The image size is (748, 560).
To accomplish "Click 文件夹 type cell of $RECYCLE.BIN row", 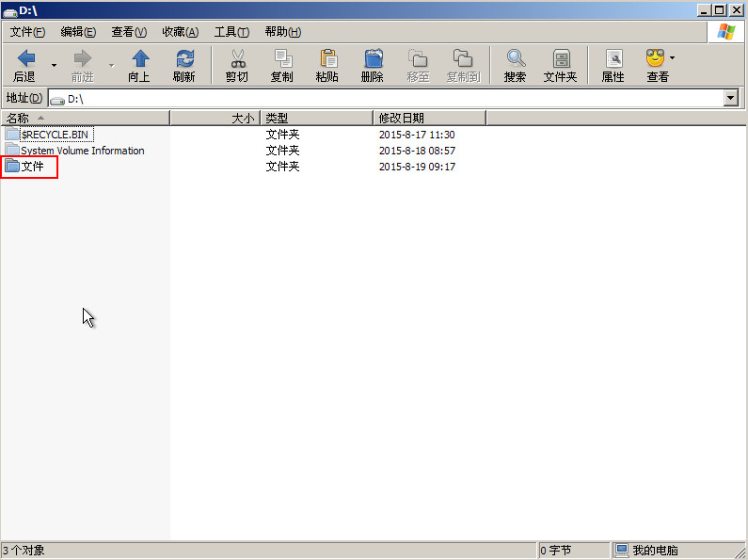I will 283,135.
